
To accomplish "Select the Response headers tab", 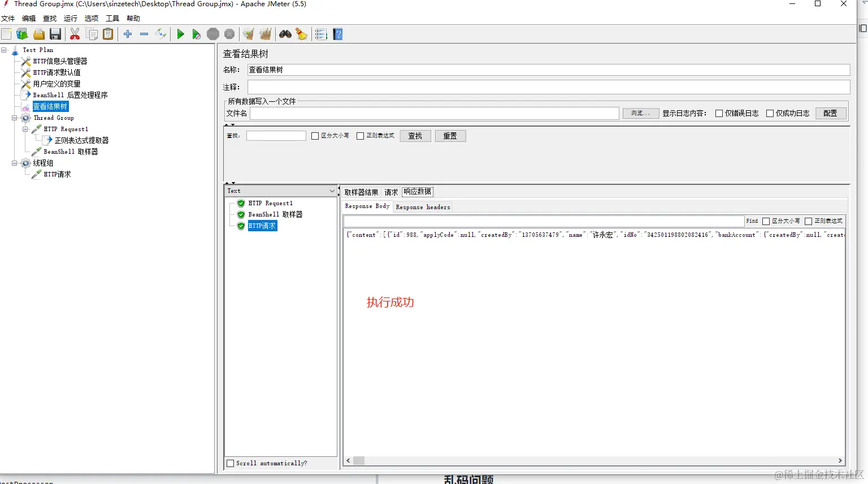I will pos(423,207).
